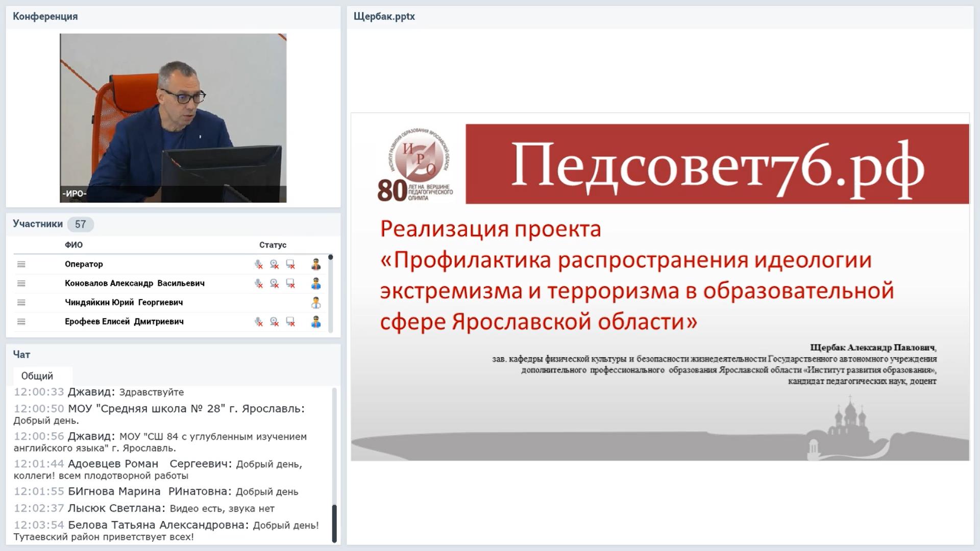
Task: Click chat message from Адоевцев Роман Сергеевич
Action: [158, 469]
